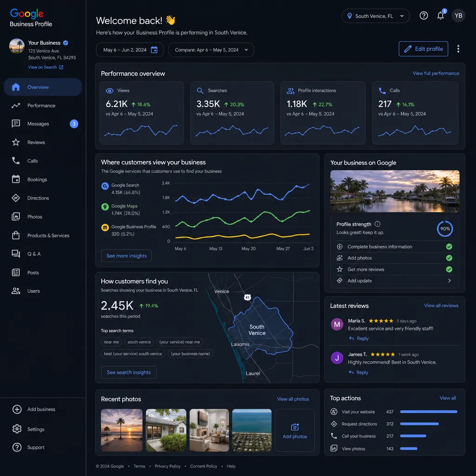Click the verified badge next to Your Business
Image resolution: width=476 pixels, height=476 pixels.
coord(66,43)
